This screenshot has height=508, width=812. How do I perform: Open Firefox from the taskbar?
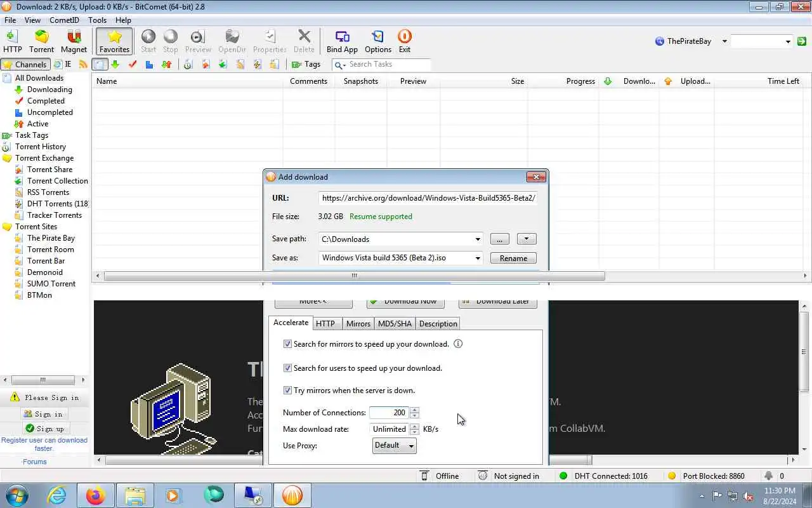pyautogui.click(x=95, y=495)
